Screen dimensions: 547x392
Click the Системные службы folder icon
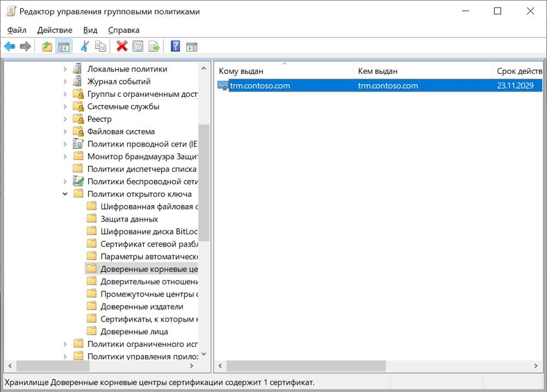pos(78,107)
